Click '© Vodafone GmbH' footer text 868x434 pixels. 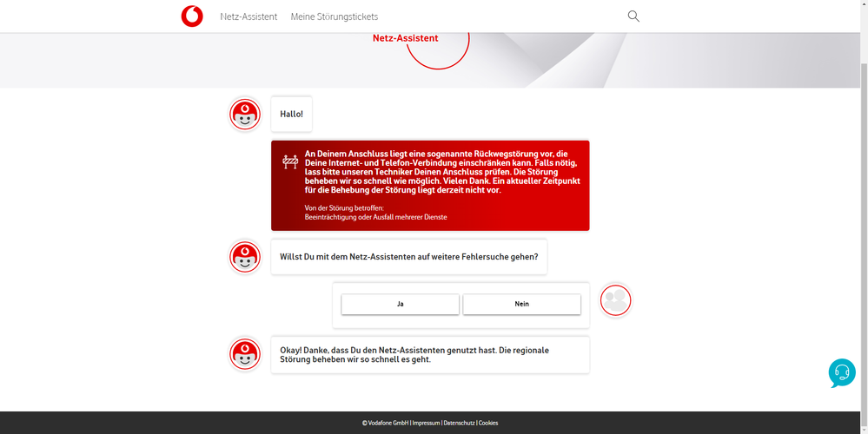(385, 423)
